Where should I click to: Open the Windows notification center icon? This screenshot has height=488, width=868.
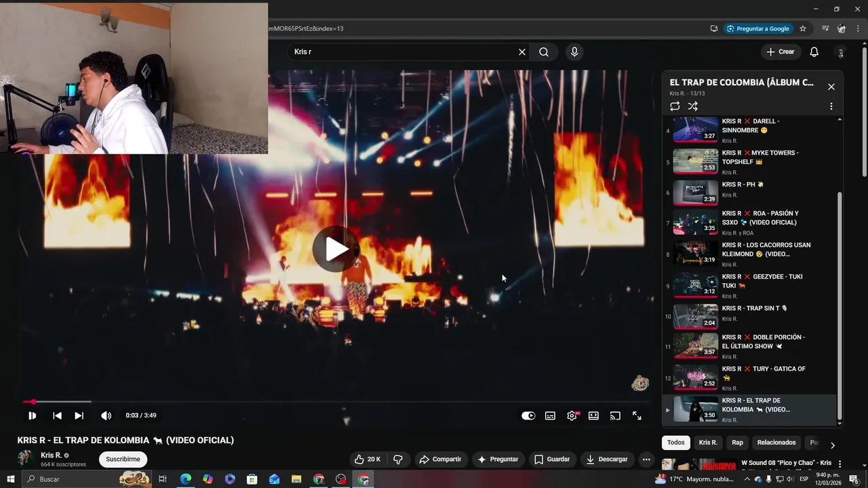(x=854, y=479)
